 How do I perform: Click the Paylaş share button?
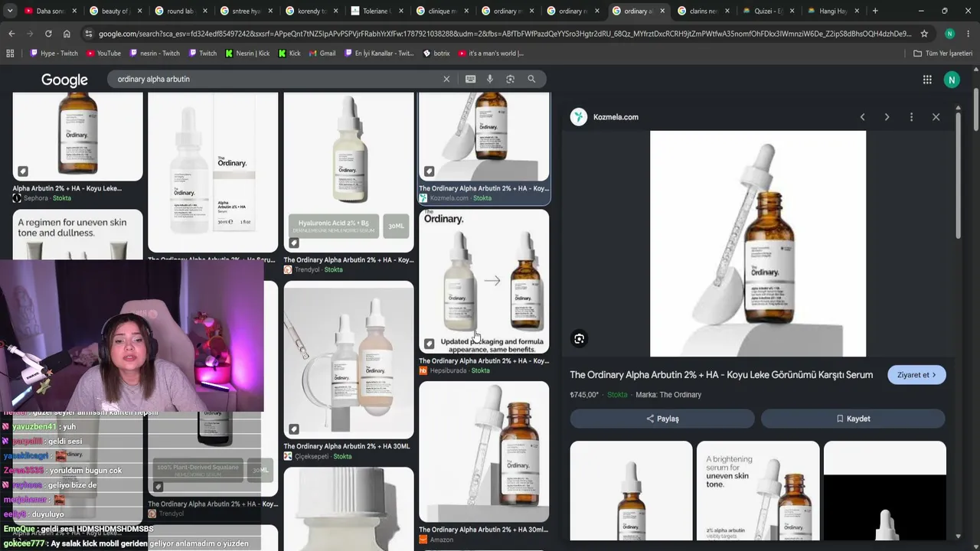(662, 419)
